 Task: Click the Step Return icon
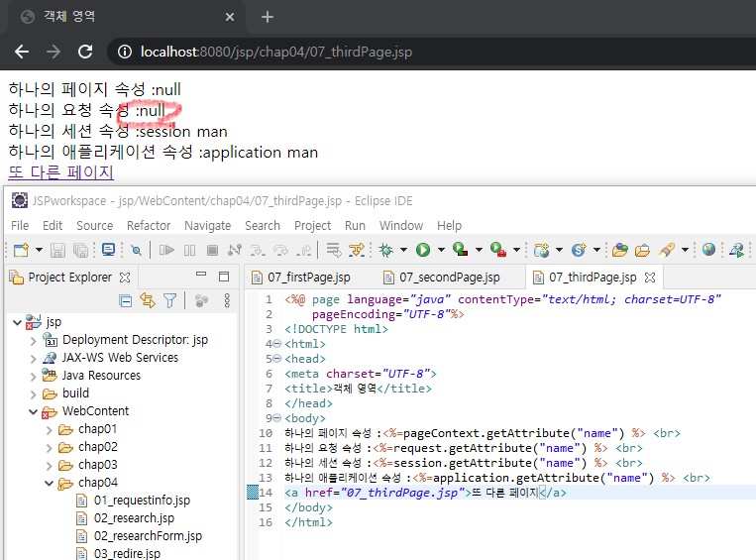tap(304, 250)
